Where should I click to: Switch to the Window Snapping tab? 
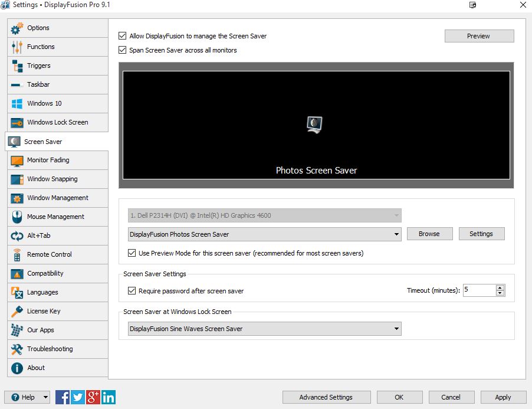[x=52, y=179]
